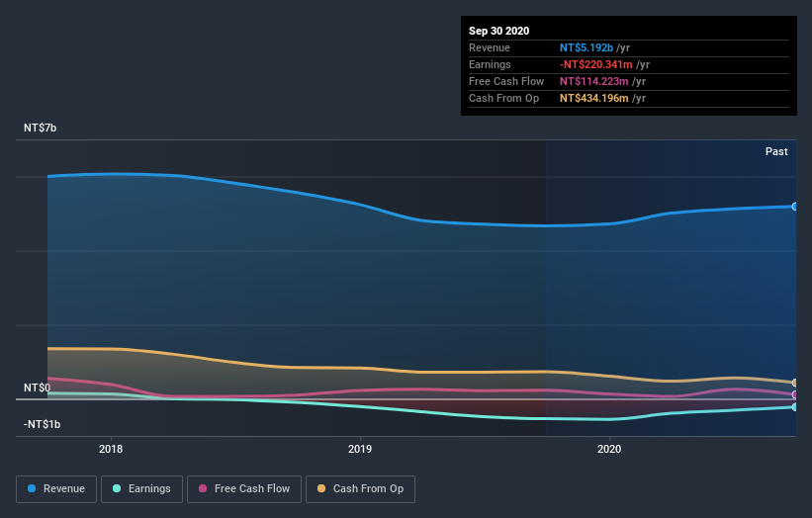The width and height of the screenshot is (812, 518).
Task: Click the Revenue row label in tooltip
Action: click(490, 47)
